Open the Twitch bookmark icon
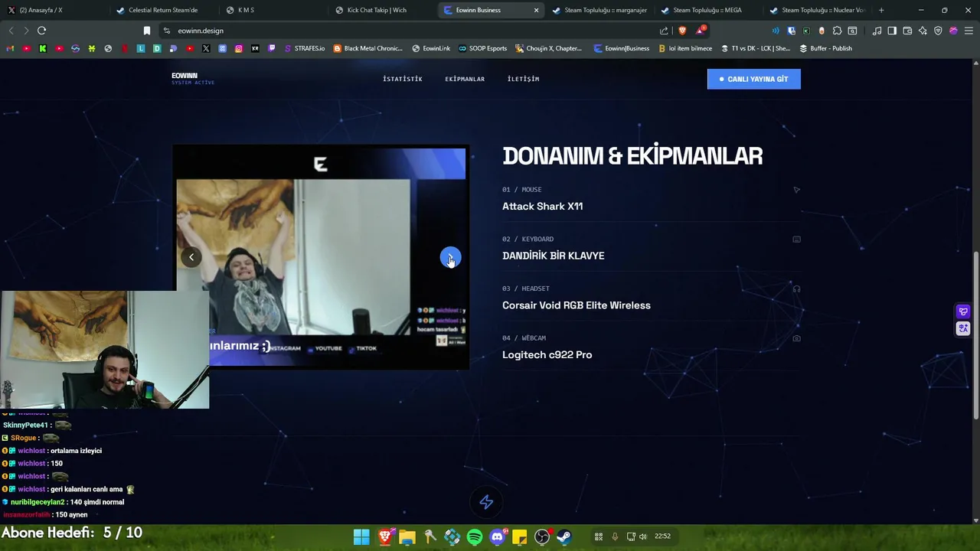Screen dimensions: 980x551 click(x=271, y=48)
